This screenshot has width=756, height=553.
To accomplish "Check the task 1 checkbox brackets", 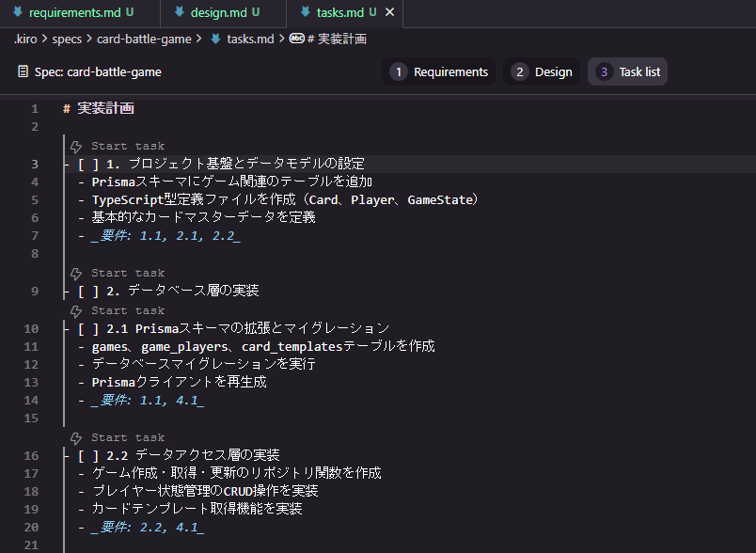I will 88,165.
